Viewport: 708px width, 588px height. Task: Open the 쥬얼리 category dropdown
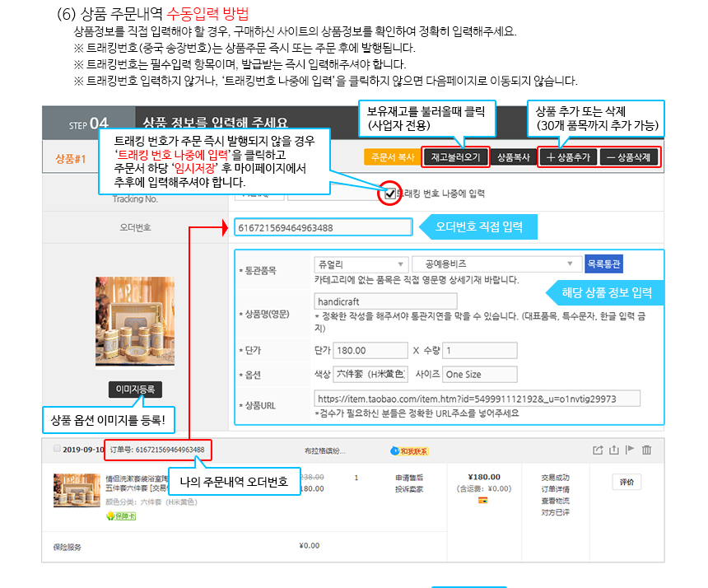tap(361, 264)
